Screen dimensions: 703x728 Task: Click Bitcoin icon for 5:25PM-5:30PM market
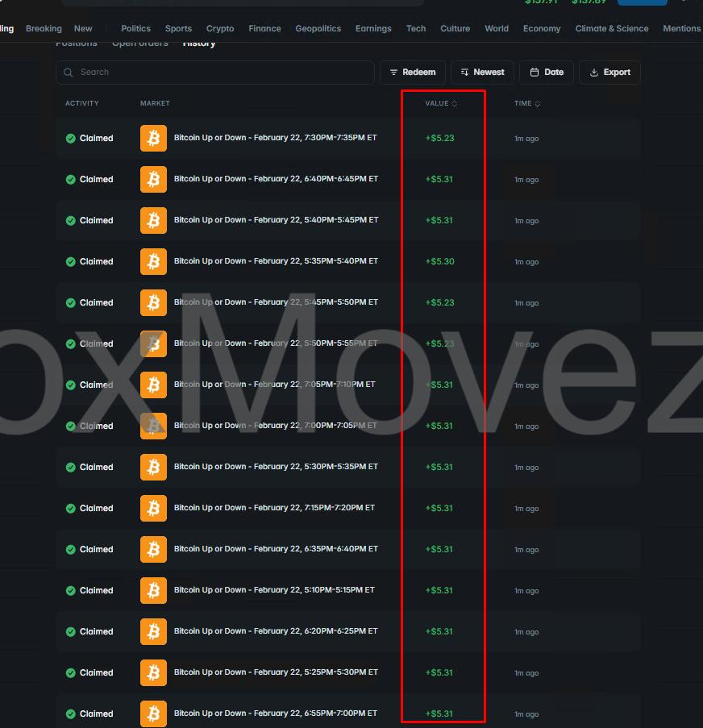(x=153, y=672)
